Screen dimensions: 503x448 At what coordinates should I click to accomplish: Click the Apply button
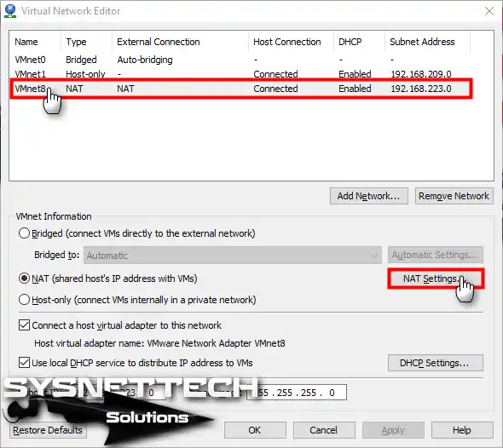(393, 430)
